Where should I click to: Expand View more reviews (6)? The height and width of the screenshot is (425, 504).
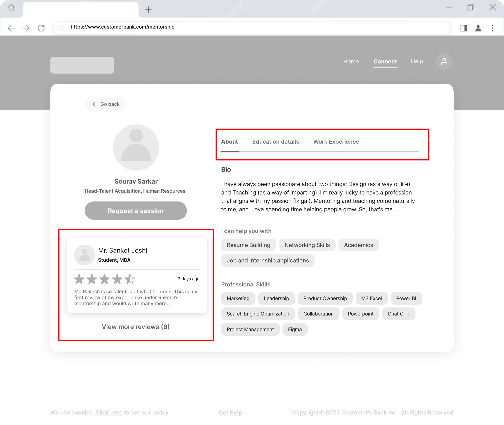click(135, 327)
